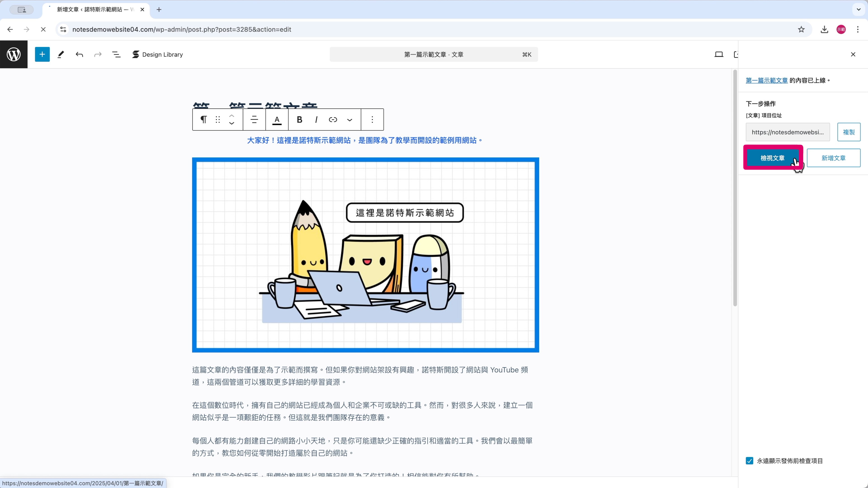Viewport: 868px width, 488px height.
Task: Click the undo arrow
Action: pos(79,54)
